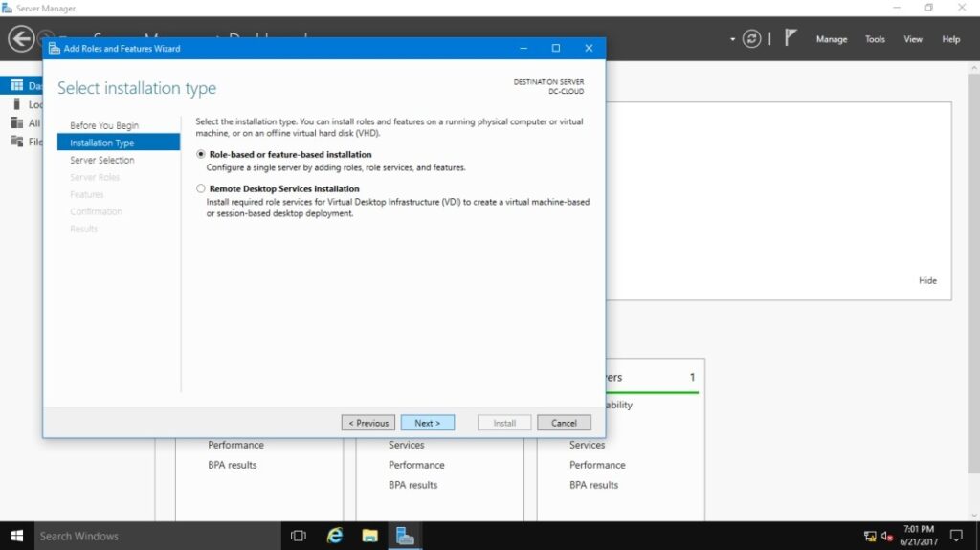The image size is (980, 550).
Task: Close the Add Roles wizard window
Action: point(589,48)
